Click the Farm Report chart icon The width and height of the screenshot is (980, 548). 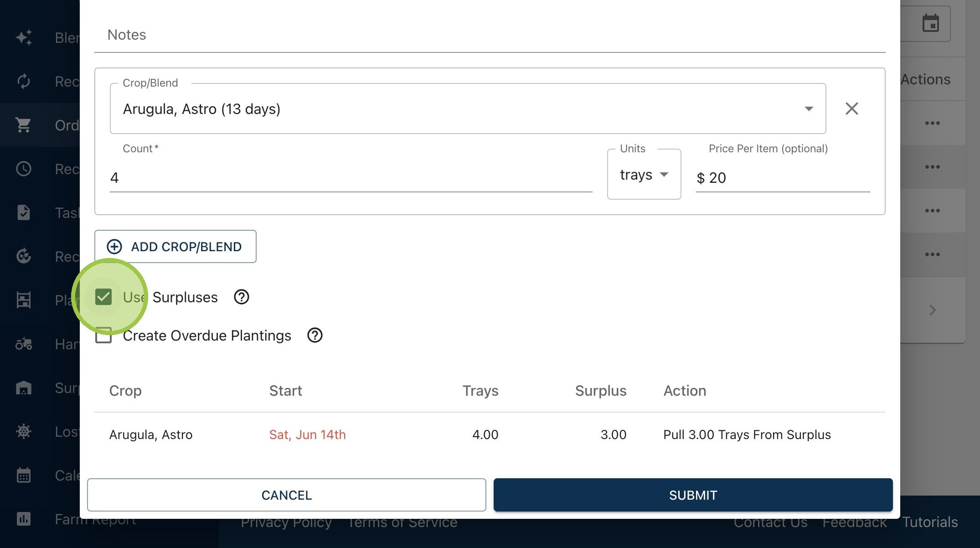click(23, 519)
